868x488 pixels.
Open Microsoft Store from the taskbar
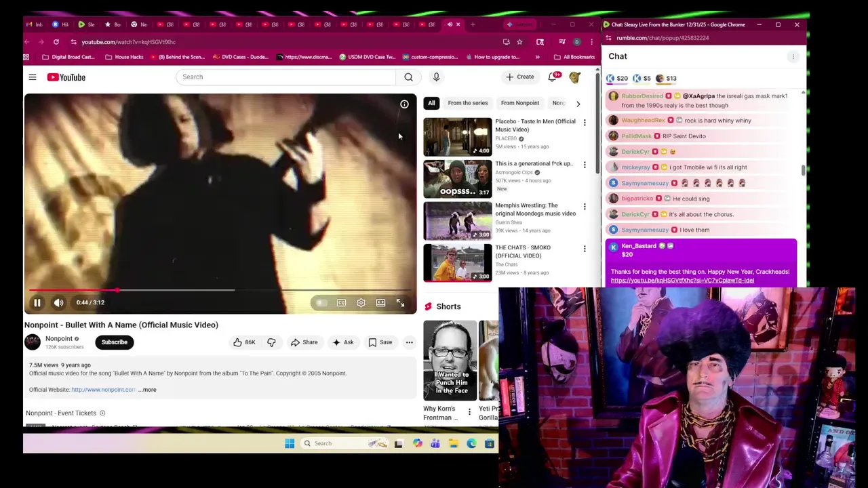(489, 443)
